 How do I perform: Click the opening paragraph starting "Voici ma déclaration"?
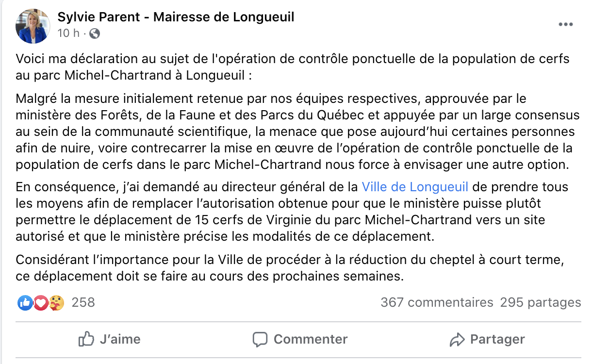tap(292, 67)
